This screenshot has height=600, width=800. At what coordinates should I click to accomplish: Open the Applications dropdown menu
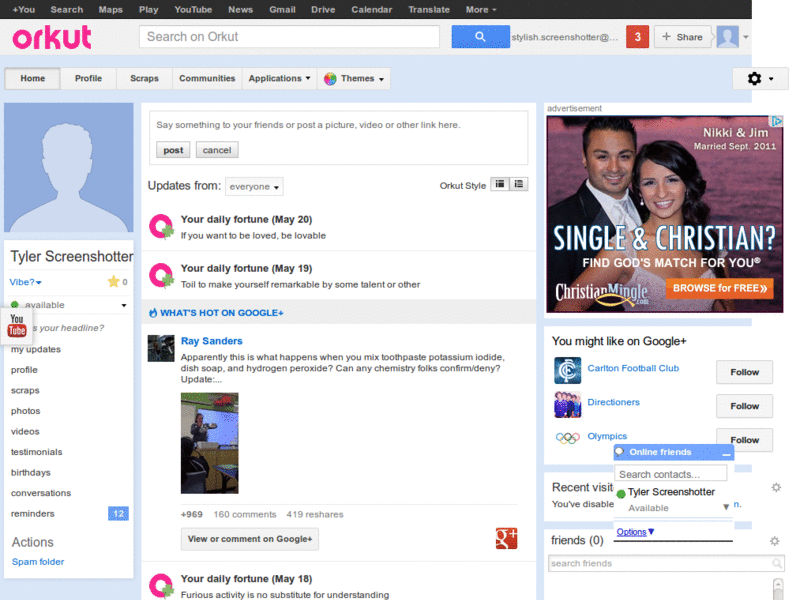coord(280,79)
